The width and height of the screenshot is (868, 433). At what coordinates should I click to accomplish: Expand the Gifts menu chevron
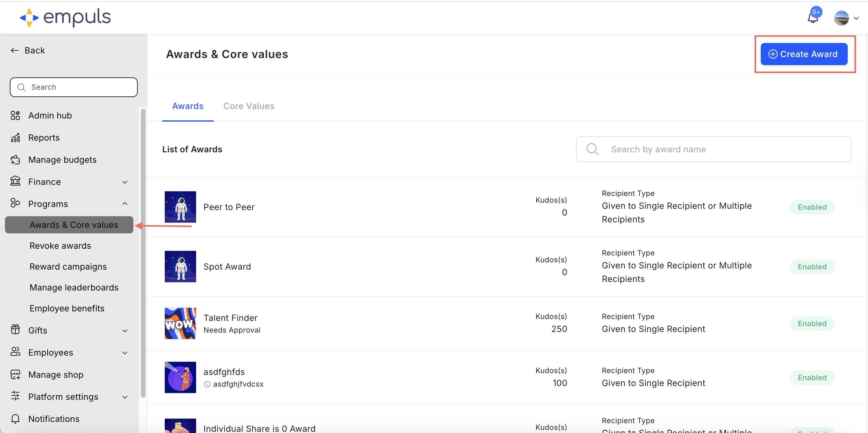pos(125,331)
